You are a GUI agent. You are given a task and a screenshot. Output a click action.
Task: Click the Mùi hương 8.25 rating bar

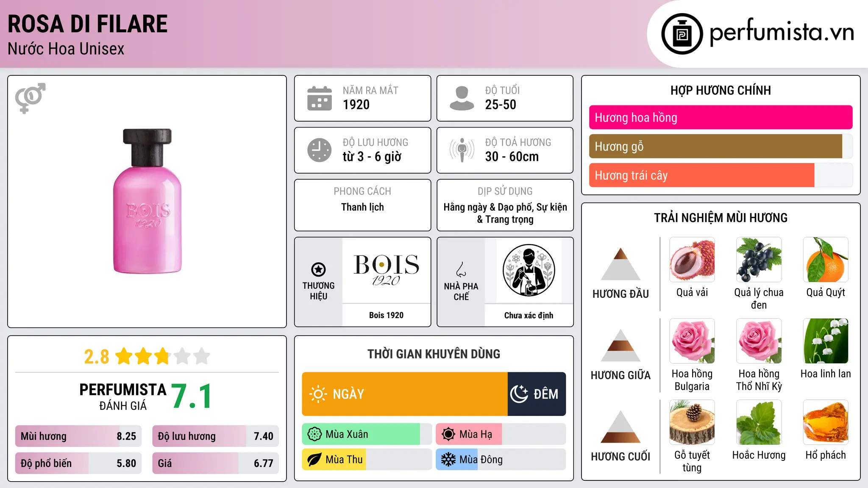tap(78, 436)
